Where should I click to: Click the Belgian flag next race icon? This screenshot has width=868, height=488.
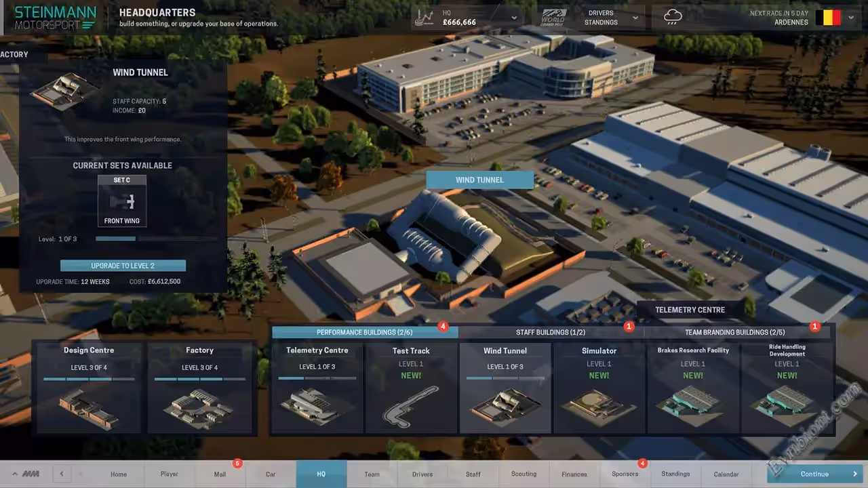tap(827, 17)
